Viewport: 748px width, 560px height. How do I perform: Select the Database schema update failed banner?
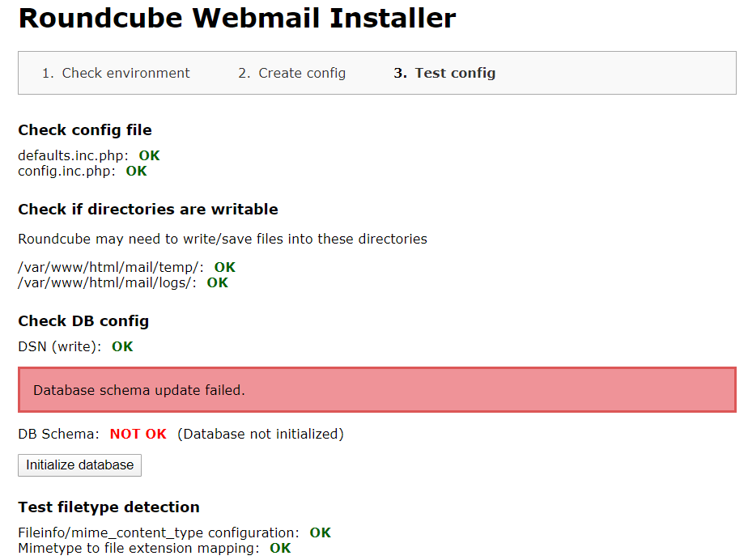pyautogui.click(x=374, y=390)
